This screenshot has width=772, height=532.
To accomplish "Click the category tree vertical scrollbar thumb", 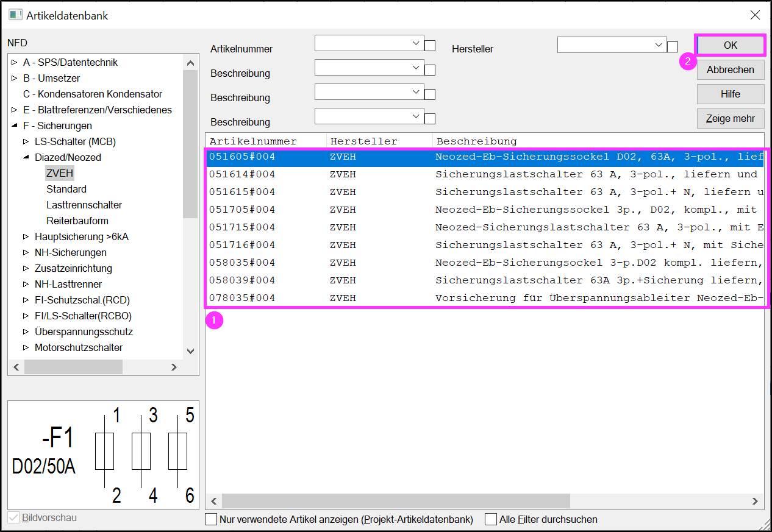I will [x=190, y=144].
